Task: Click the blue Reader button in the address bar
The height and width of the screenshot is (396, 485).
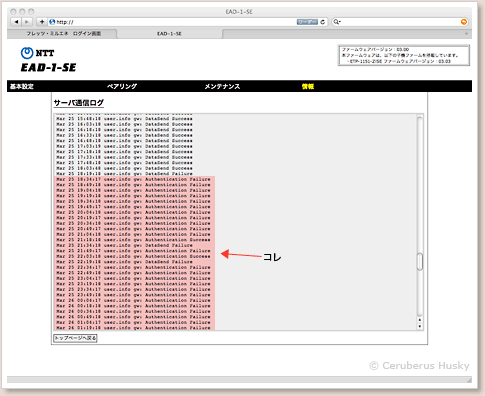Action: coord(307,22)
